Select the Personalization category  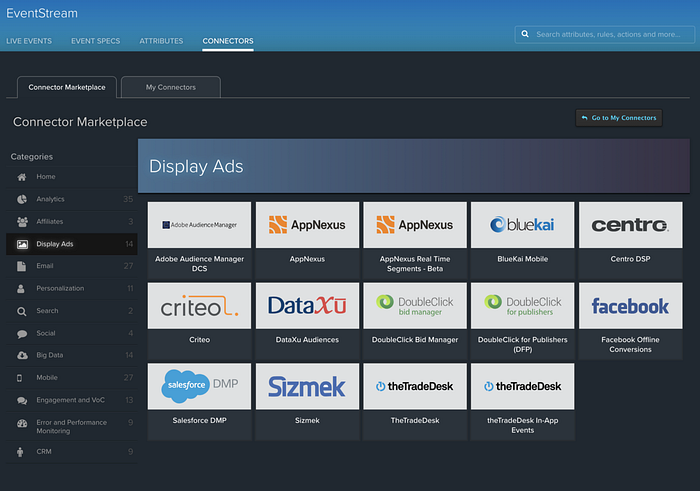71,288
